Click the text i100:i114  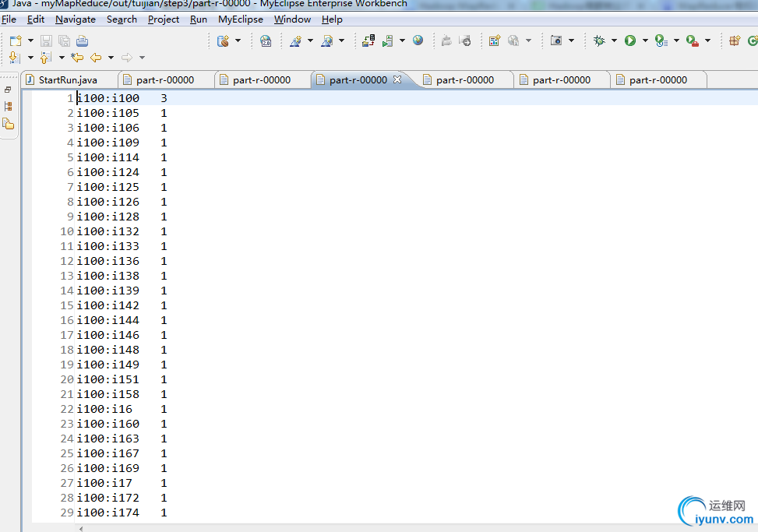[108, 157]
